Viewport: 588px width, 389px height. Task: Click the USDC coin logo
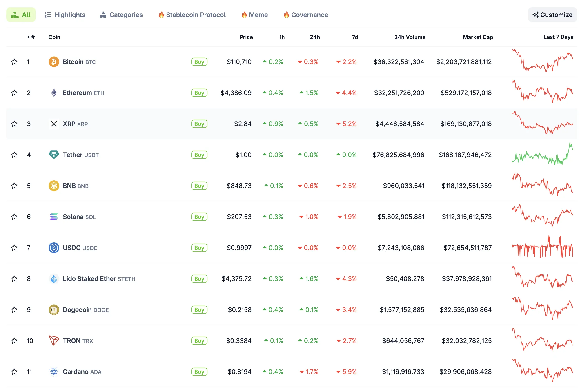pyautogui.click(x=54, y=247)
